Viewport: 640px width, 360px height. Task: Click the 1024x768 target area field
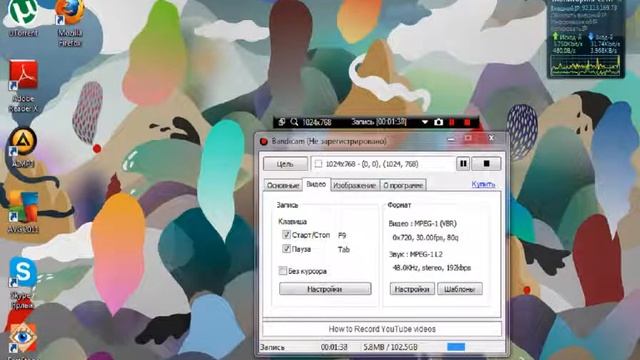383,164
